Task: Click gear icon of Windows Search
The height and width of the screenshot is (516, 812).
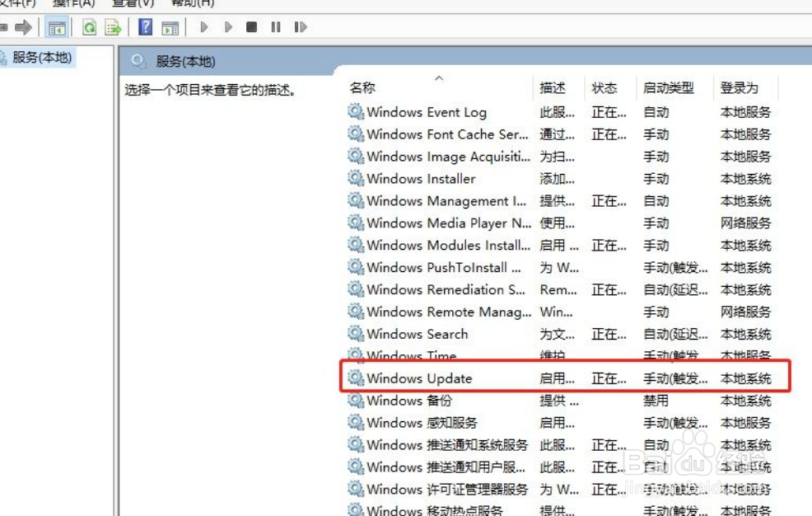Action: (x=356, y=334)
